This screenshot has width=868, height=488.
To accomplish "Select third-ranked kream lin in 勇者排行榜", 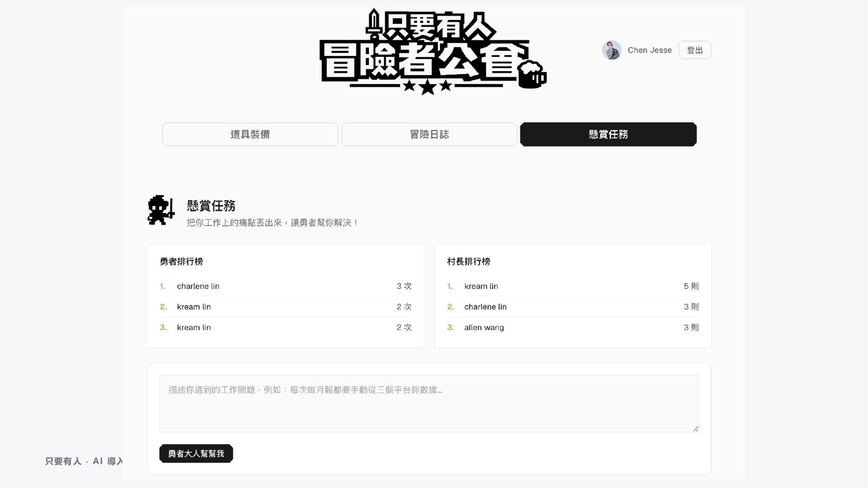I will (194, 328).
